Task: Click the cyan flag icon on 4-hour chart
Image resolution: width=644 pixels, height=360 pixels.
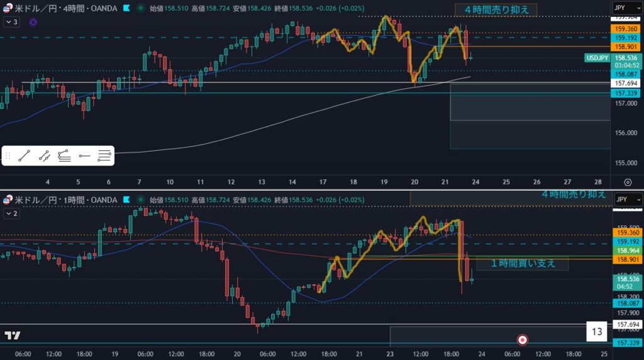Action: click(x=126, y=9)
